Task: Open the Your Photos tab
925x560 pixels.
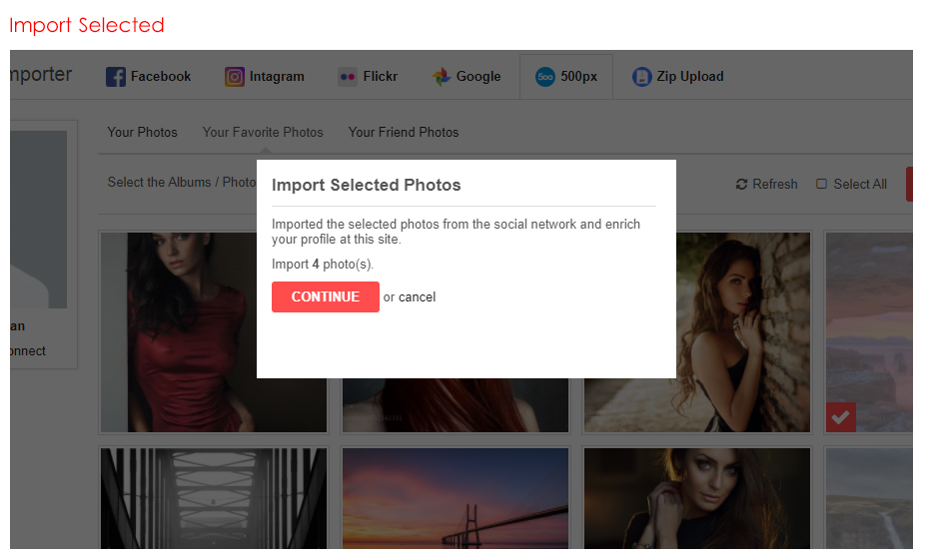Action: click(143, 132)
